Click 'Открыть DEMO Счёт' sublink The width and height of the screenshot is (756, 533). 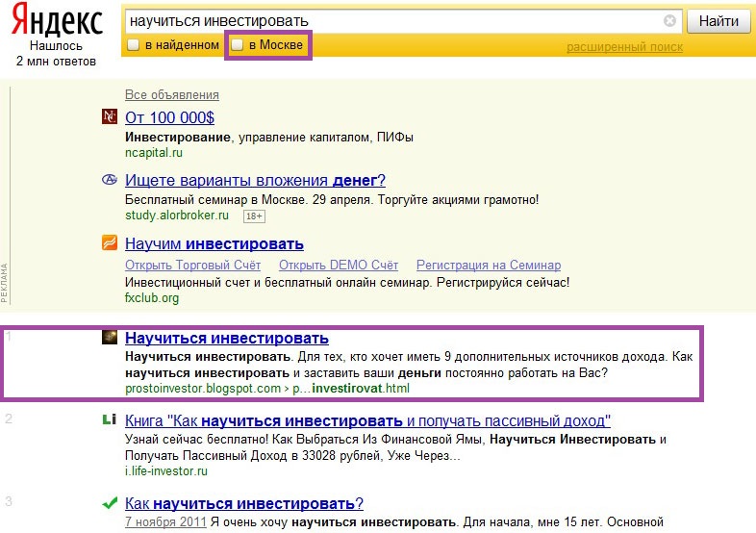click(339, 265)
